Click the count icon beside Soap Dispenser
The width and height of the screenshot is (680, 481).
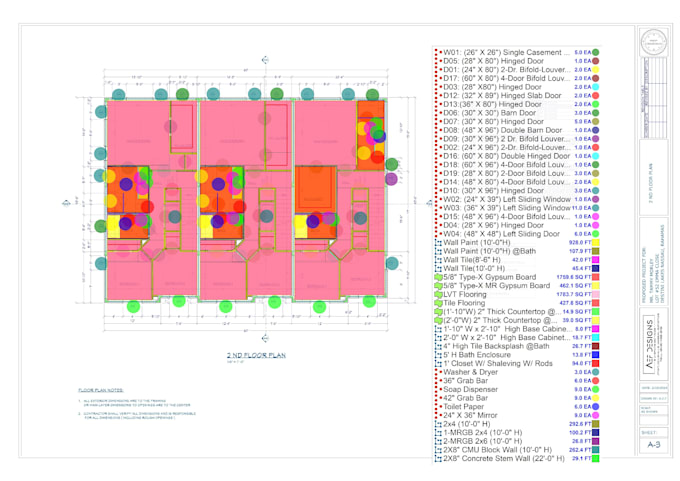point(436,389)
